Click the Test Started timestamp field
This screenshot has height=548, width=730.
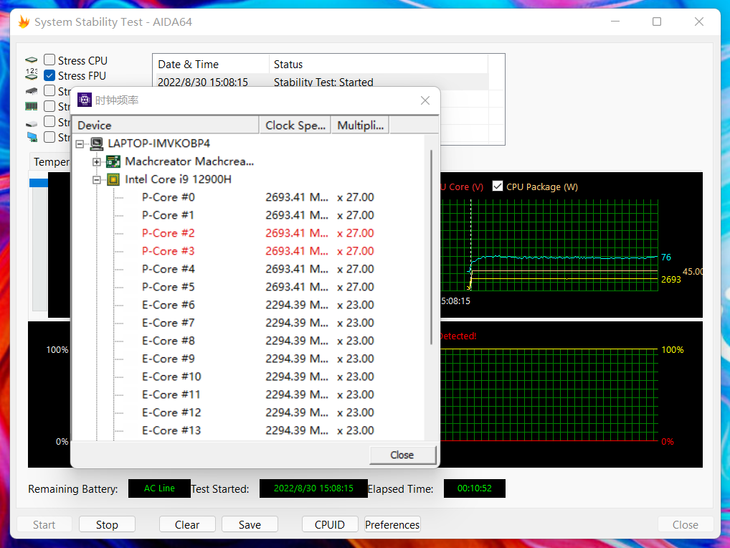[313, 488]
